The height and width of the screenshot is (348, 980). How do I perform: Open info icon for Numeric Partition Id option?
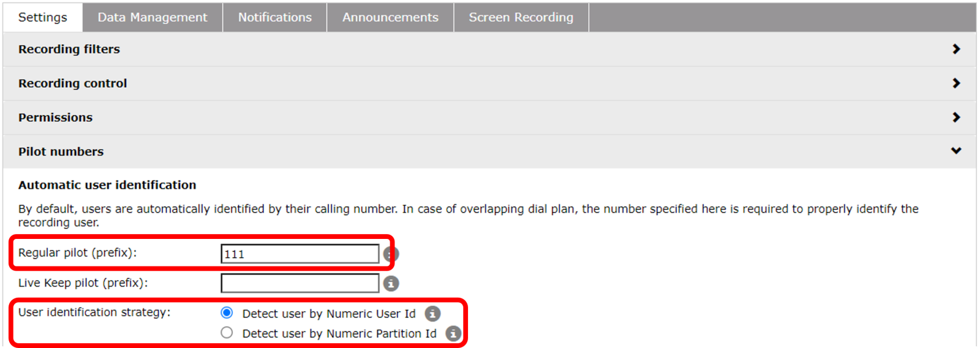coord(453,333)
